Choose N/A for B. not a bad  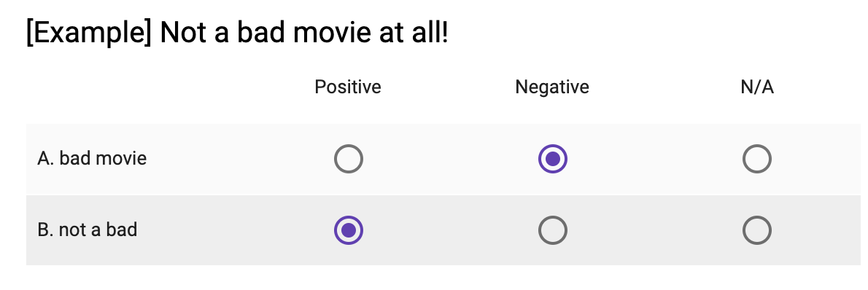[x=756, y=230]
